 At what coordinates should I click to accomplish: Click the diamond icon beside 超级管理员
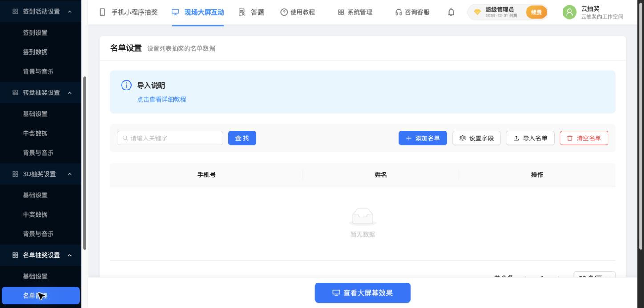[477, 12]
